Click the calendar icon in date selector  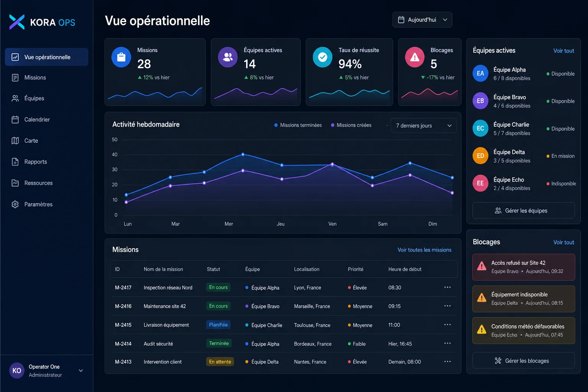pos(401,20)
